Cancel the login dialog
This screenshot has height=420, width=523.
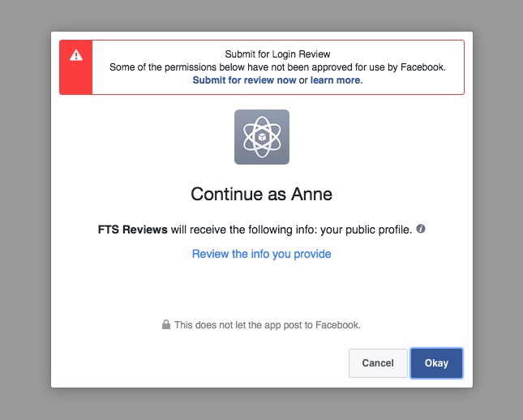click(x=378, y=363)
